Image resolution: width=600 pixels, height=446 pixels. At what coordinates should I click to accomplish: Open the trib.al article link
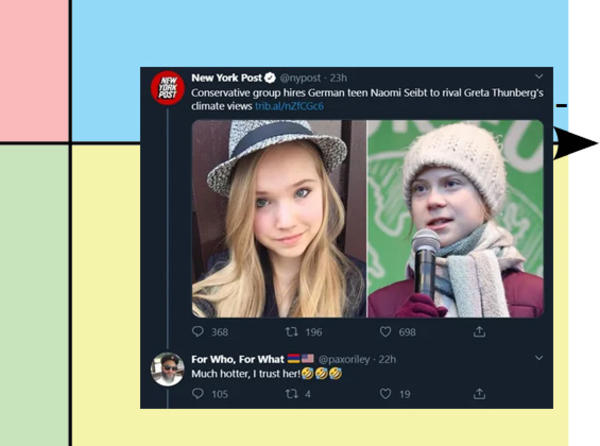click(290, 106)
